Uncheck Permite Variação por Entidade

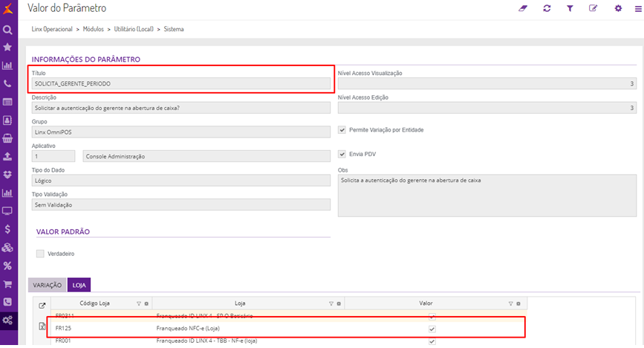point(342,129)
